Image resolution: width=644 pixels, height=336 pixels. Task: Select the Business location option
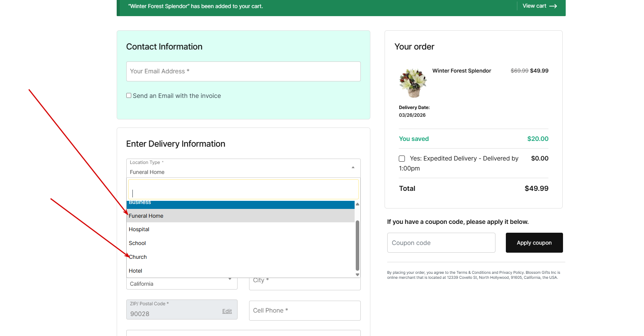pos(140,203)
